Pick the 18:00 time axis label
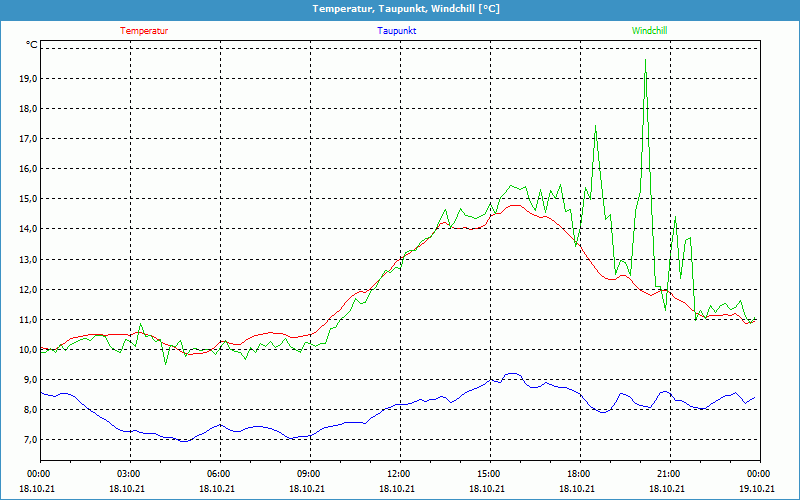Viewport: 800px width, 500px height. (578, 474)
